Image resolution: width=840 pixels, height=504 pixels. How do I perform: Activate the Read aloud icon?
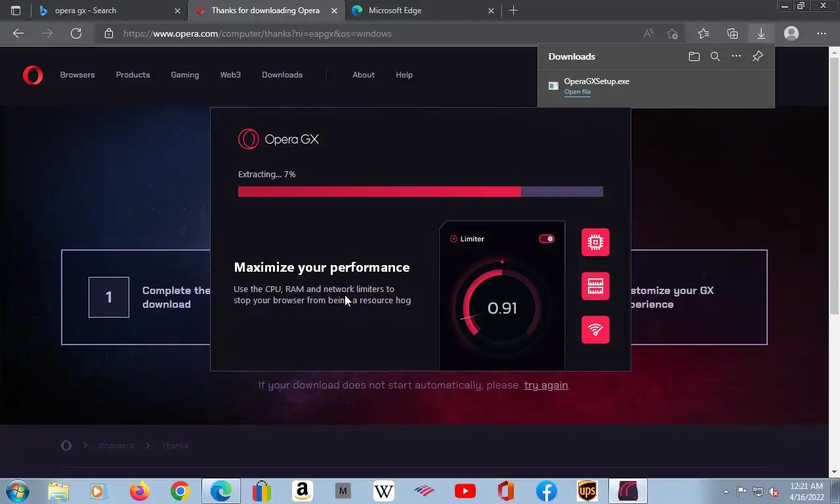coord(648,33)
